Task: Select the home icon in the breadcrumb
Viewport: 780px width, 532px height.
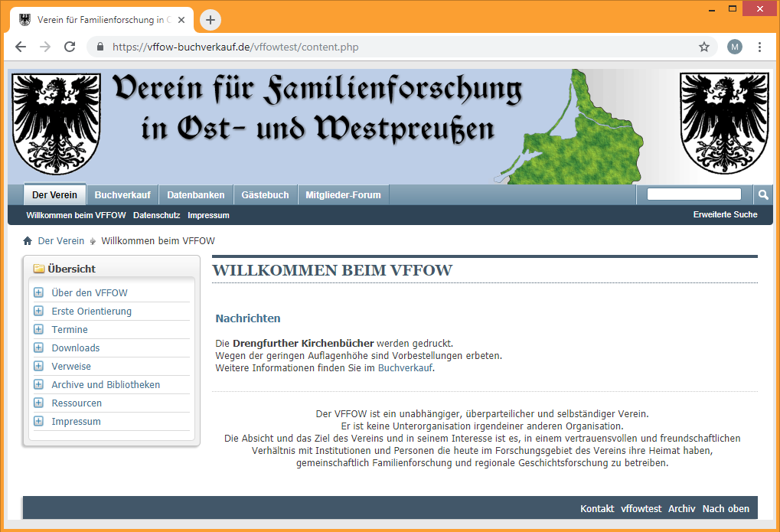Action: pos(27,240)
